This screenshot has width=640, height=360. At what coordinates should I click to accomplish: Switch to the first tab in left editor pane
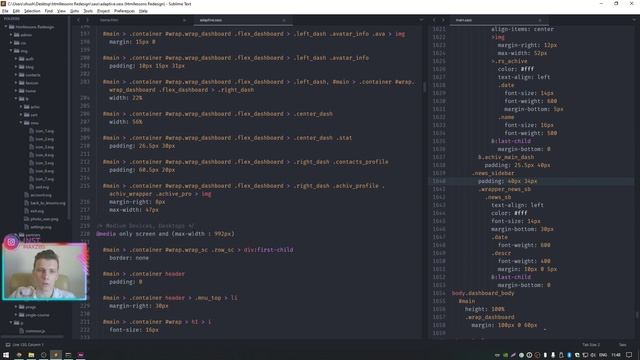[142, 20]
